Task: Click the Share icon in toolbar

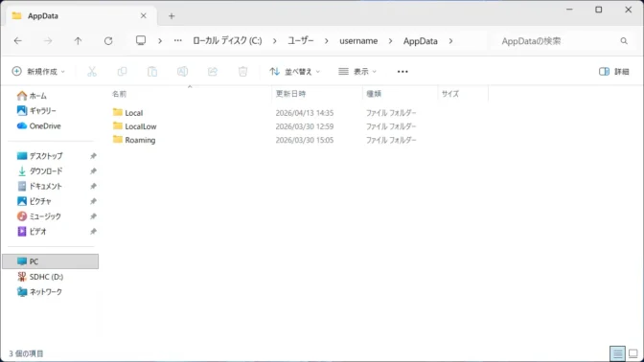Action: pos(213,72)
